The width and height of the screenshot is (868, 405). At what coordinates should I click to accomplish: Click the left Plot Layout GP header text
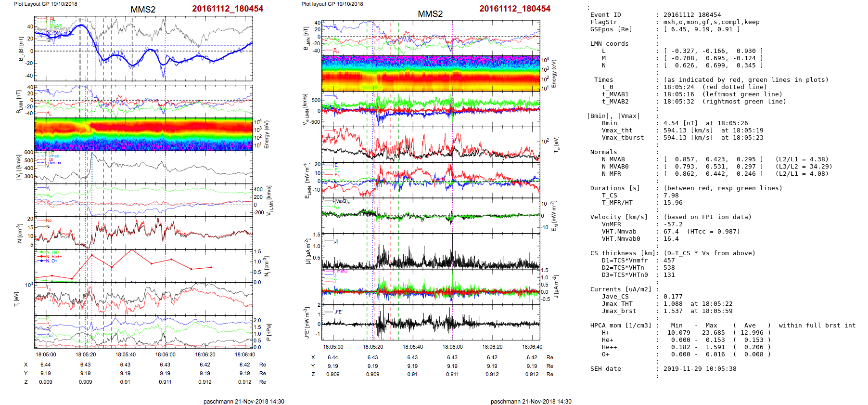click(x=45, y=4)
